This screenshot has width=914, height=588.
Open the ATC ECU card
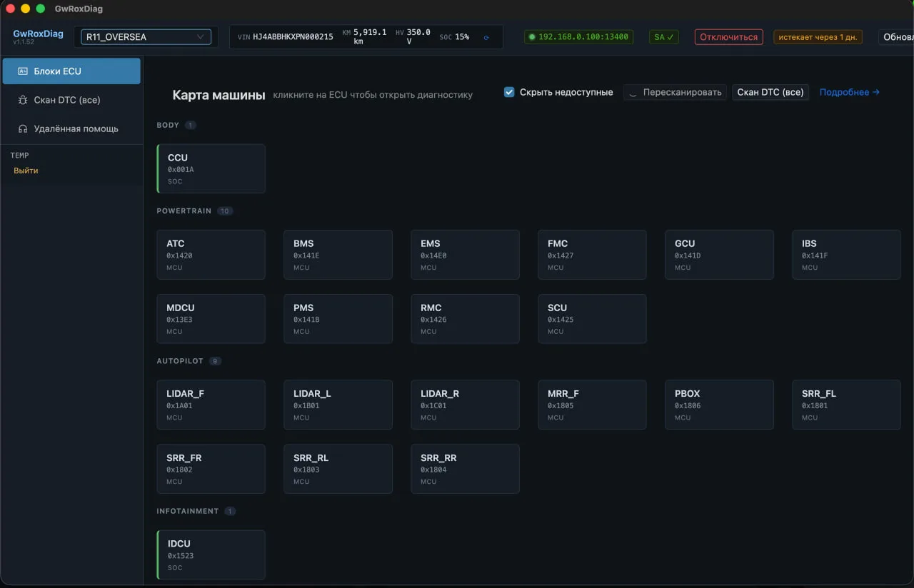point(211,255)
